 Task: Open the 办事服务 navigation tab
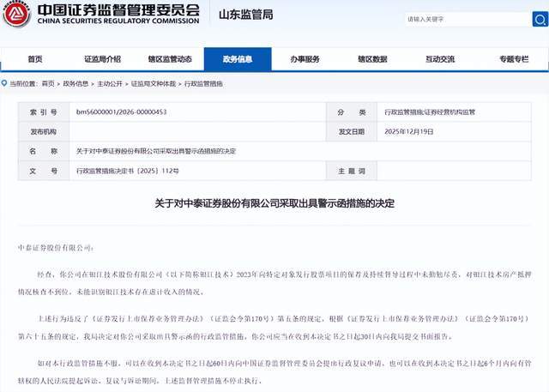[305, 59]
